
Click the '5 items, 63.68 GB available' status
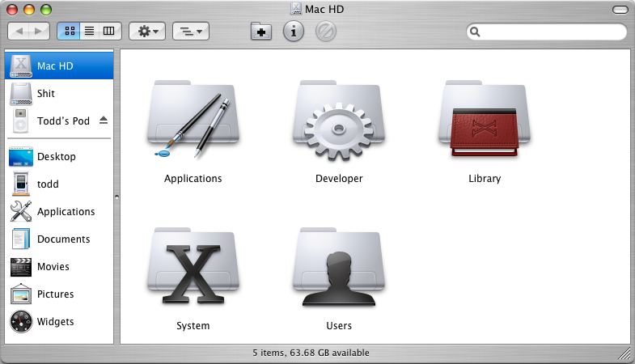point(311,353)
